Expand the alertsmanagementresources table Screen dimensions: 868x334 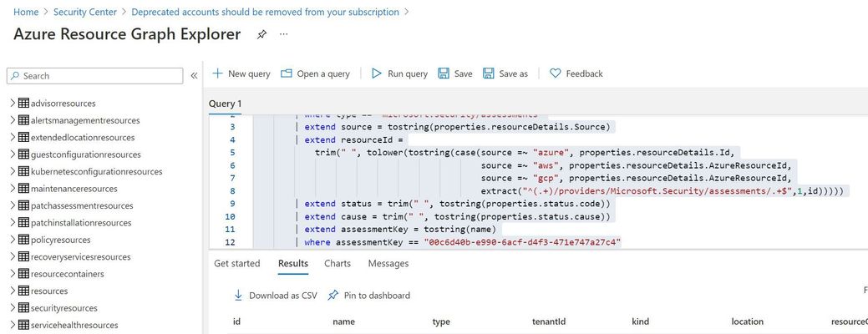pos(13,120)
